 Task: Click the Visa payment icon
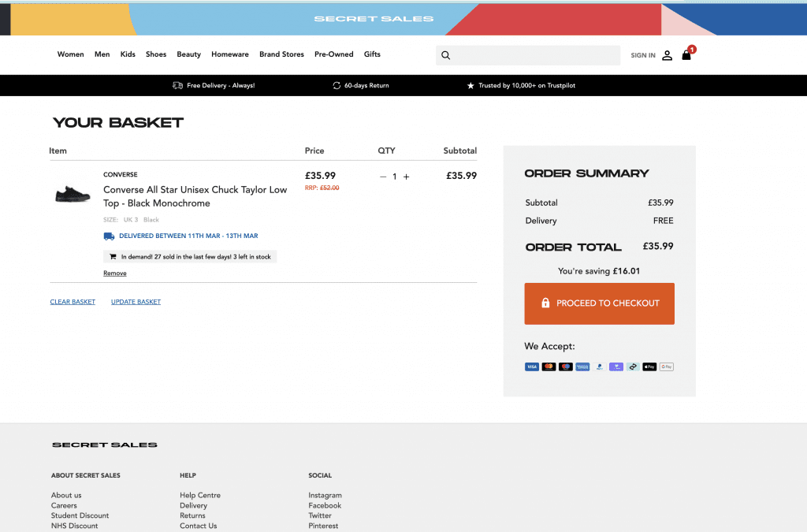[531, 366]
